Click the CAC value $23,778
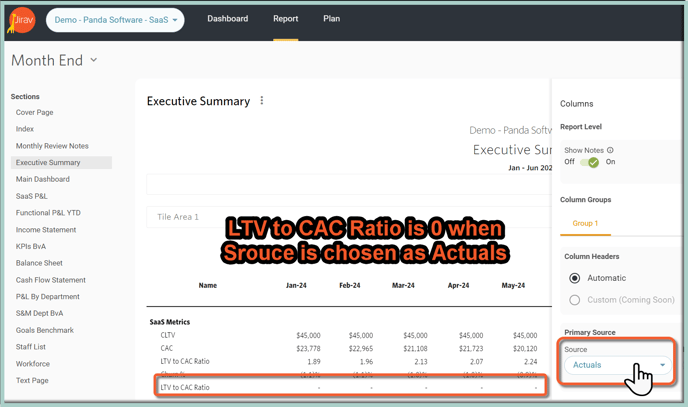 pyautogui.click(x=308, y=349)
